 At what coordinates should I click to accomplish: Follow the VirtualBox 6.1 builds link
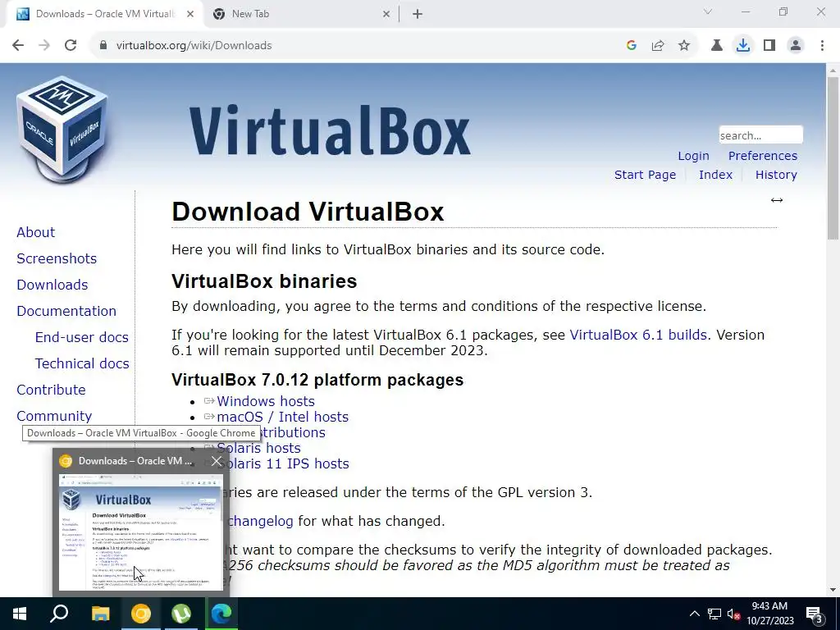638,335
